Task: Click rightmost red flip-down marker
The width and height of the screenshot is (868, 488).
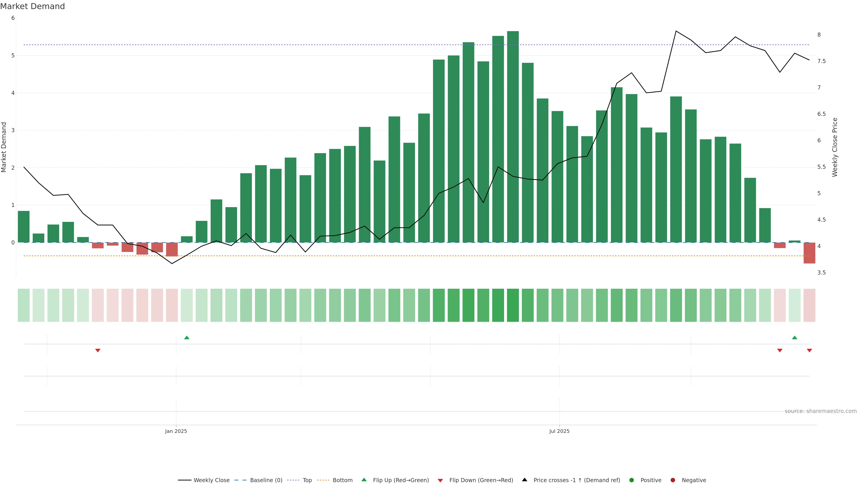Action: tap(809, 351)
